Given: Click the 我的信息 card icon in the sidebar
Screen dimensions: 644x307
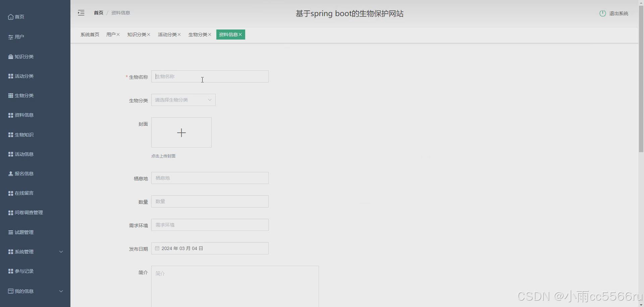Looking at the screenshot, I should coord(11,291).
